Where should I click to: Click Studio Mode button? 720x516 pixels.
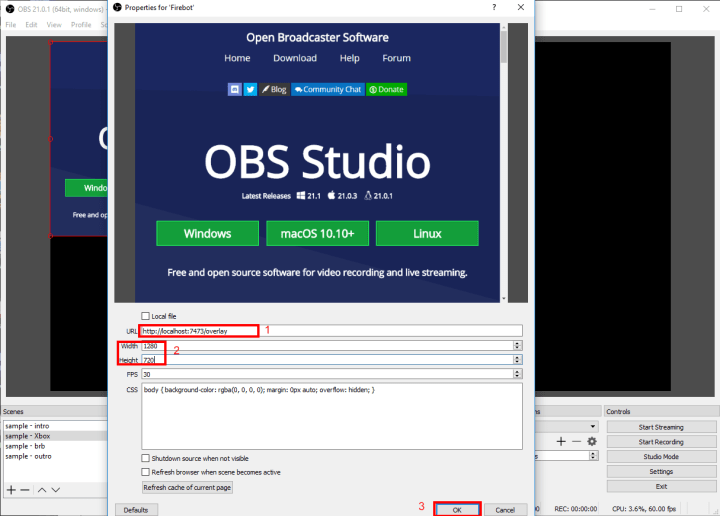(x=661, y=457)
